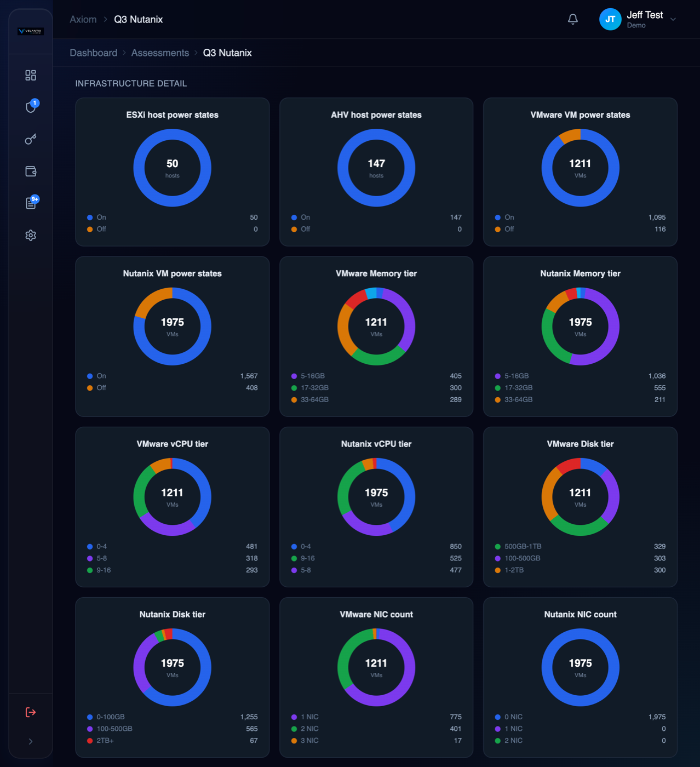Click purple 5-16GB swatch in VMware Memory tier
Viewport: 700px width, 767px height.
pos(294,376)
